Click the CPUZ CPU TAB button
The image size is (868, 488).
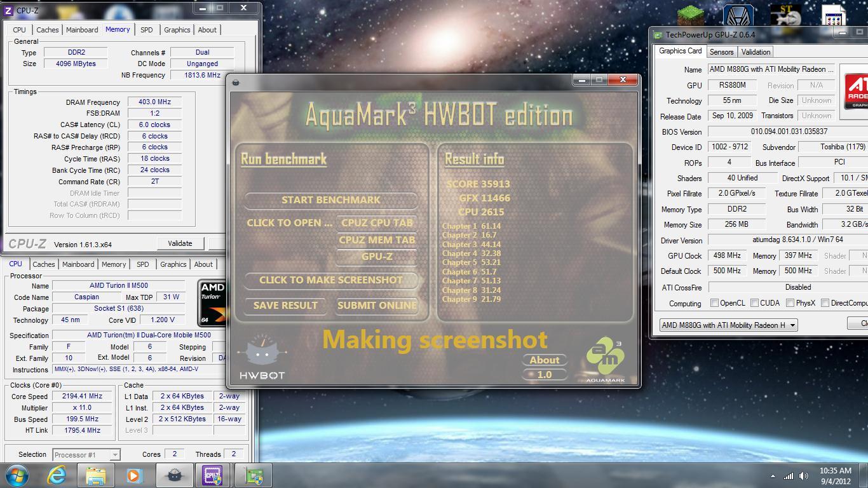[x=377, y=223]
